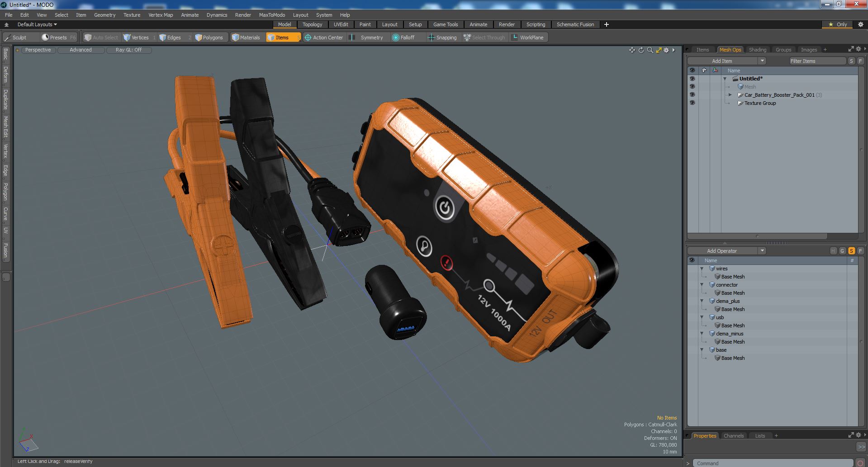This screenshot has height=467, width=868.
Task: Collapse the connector mesh op
Action: click(702, 285)
